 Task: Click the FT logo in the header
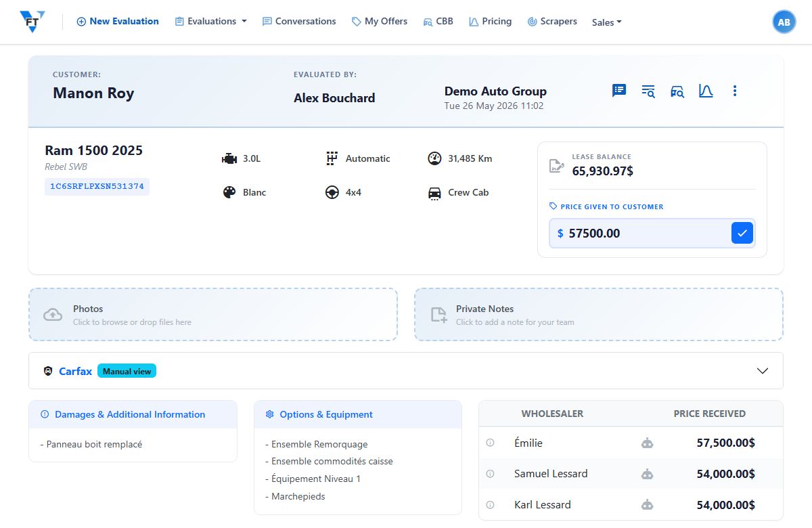pyautogui.click(x=32, y=22)
